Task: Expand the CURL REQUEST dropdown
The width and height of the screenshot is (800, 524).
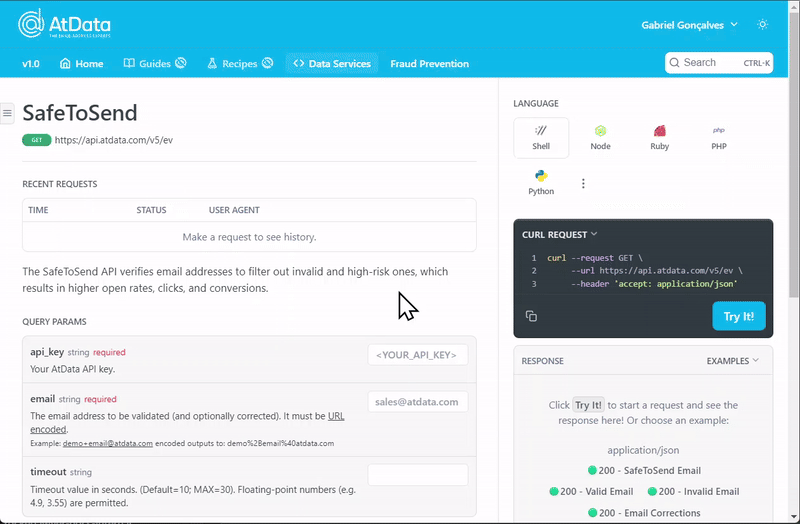Action: coord(560,235)
